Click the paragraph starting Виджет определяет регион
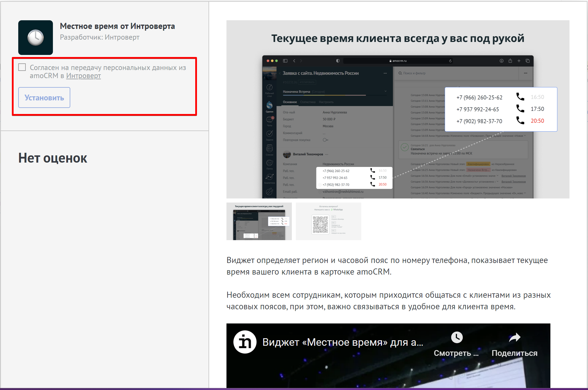Viewport: 588px width, 390px height. (x=387, y=266)
